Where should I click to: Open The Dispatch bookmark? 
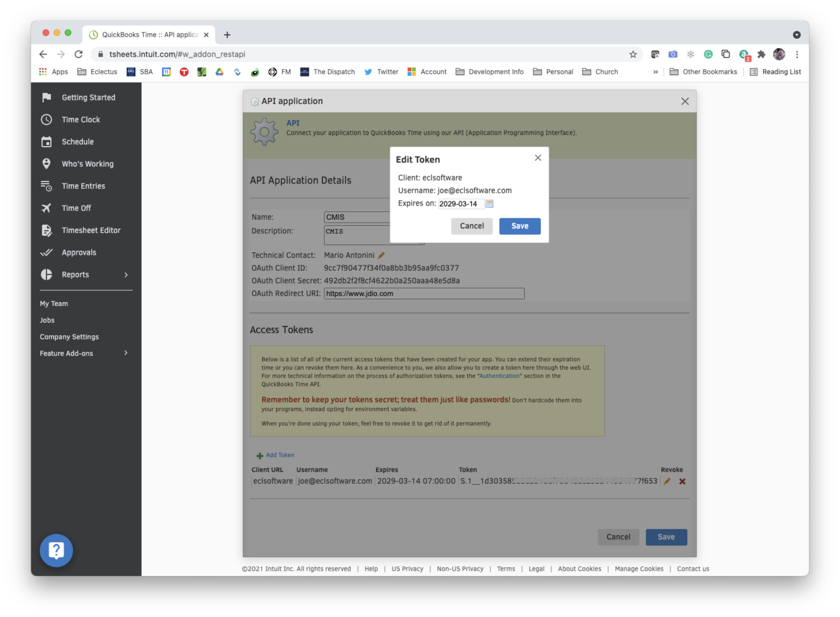(327, 72)
